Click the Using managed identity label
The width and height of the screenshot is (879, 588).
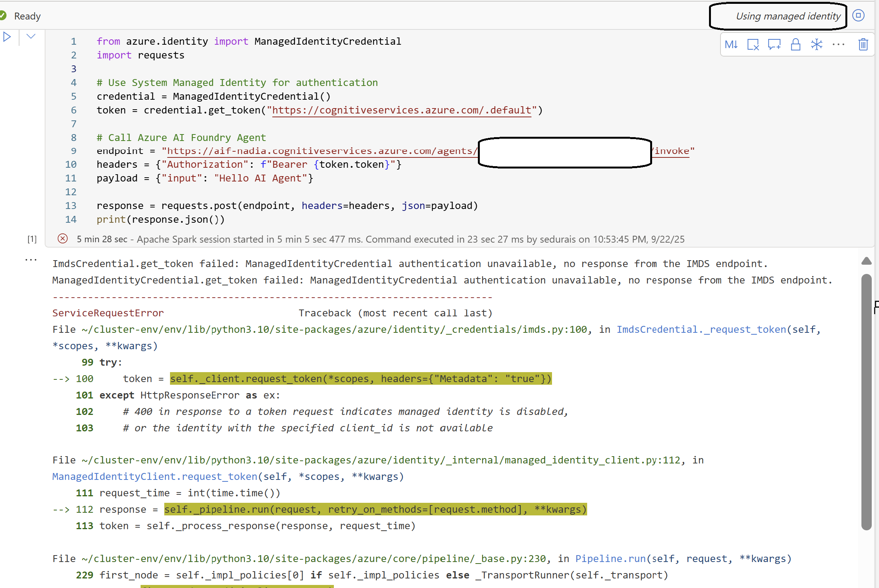(788, 16)
